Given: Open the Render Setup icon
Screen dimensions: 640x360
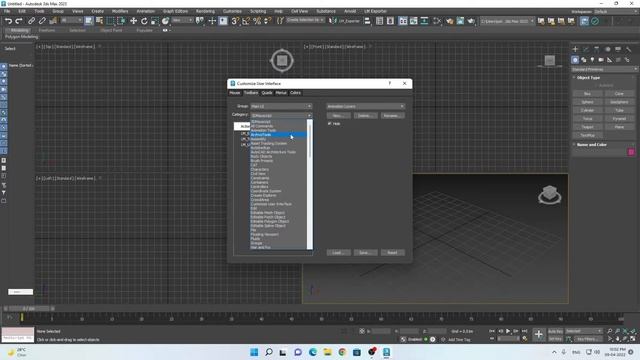Looking at the screenshot, I should (x=449, y=21).
